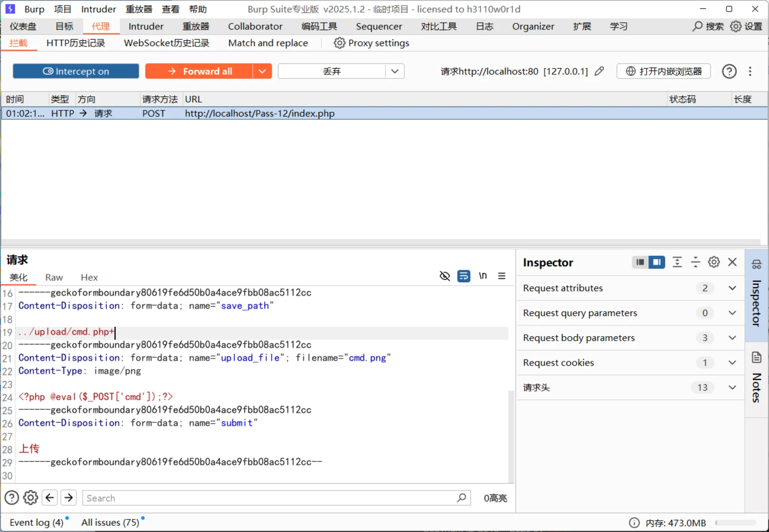Open the Raw request view tab
Viewport: 769px width, 532px height.
pos(54,277)
